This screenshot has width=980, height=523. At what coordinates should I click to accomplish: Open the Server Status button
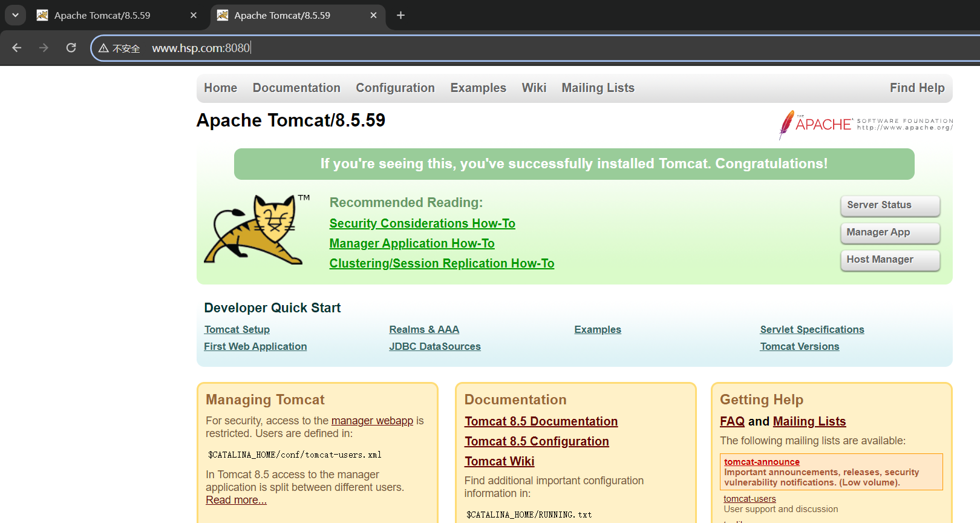(890, 205)
